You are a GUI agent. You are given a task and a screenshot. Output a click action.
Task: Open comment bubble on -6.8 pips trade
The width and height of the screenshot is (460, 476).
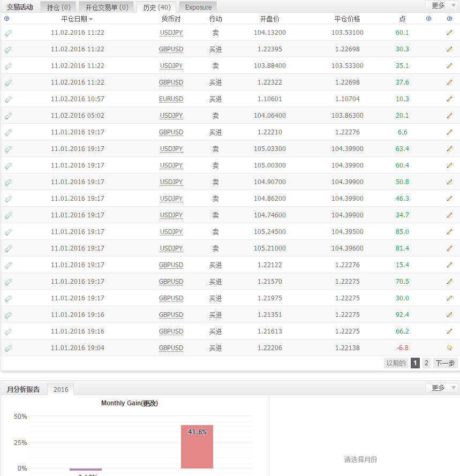point(449,348)
